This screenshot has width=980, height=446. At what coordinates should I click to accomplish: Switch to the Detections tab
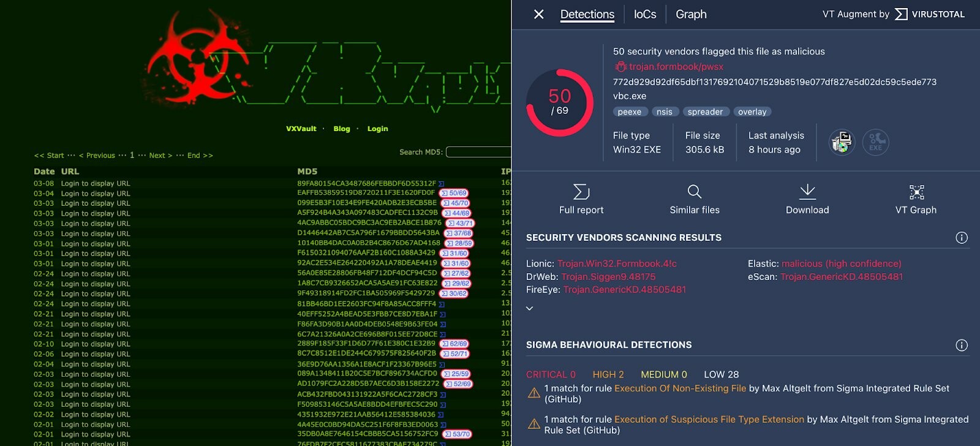point(587,14)
